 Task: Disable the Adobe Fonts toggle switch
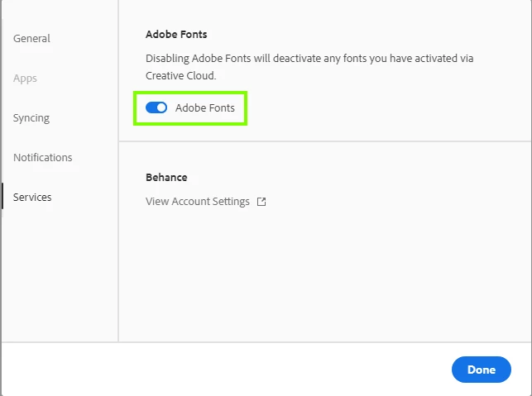point(156,107)
